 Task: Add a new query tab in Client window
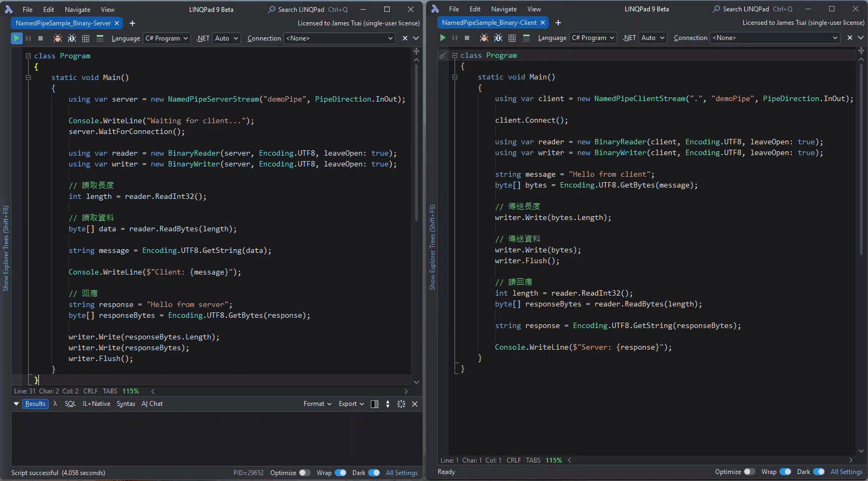pyautogui.click(x=558, y=23)
